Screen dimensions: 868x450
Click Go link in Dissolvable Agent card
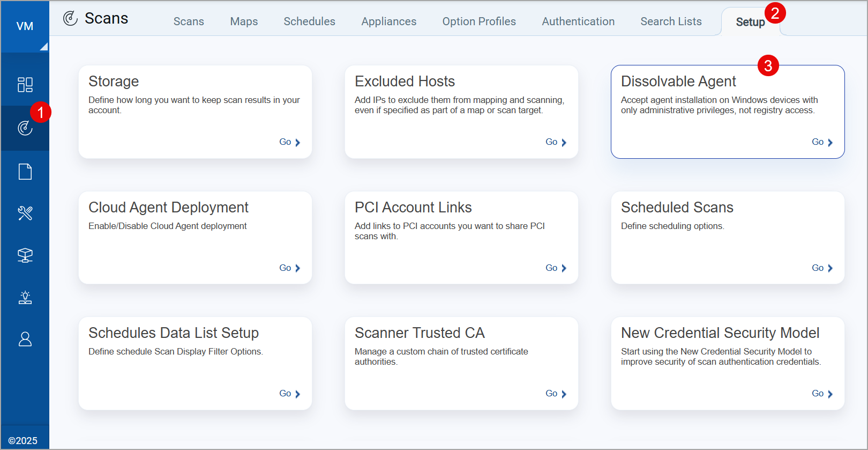pyautogui.click(x=822, y=142)
